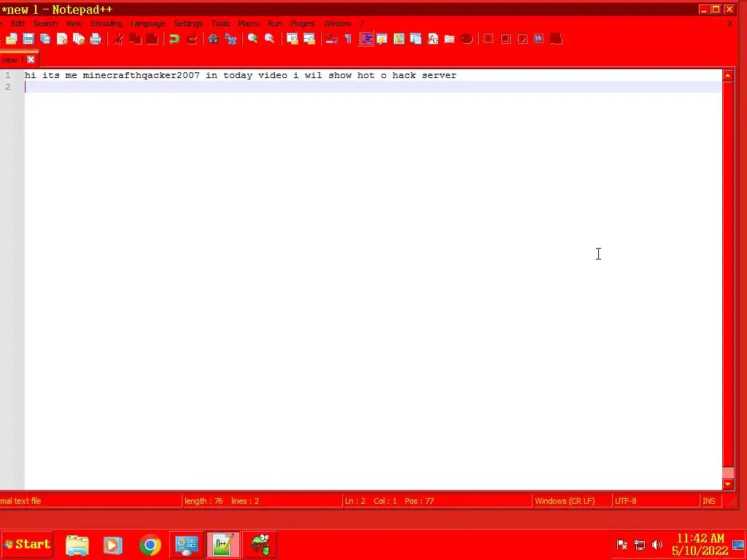This screenshot has width=747, height=560.
Task: Start macro recording with Record icon
Action: click(x=488, y=39)
